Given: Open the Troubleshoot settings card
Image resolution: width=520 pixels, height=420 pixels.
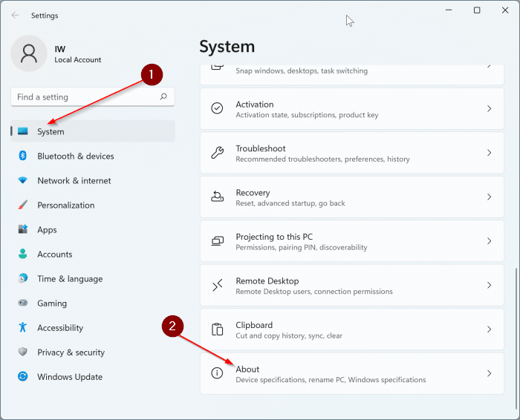Looking at the screenshot, I should [x=352, y=153].
